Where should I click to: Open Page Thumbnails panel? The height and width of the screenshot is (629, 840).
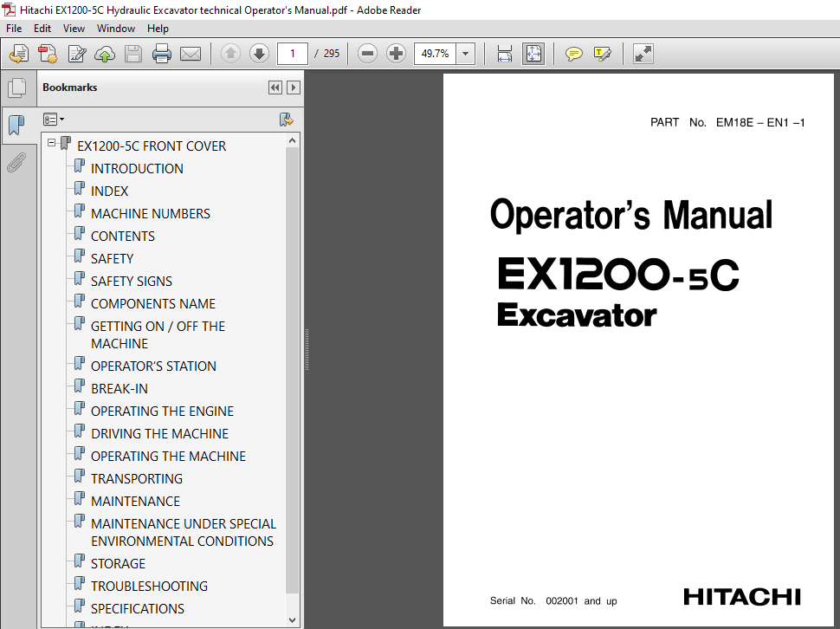click(17, 88)
